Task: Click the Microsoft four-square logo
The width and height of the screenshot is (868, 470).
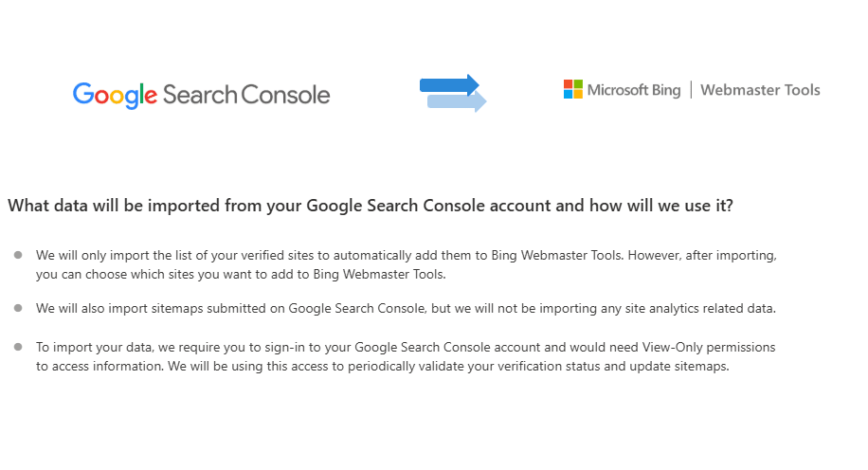Action: [x=573, y=89]
